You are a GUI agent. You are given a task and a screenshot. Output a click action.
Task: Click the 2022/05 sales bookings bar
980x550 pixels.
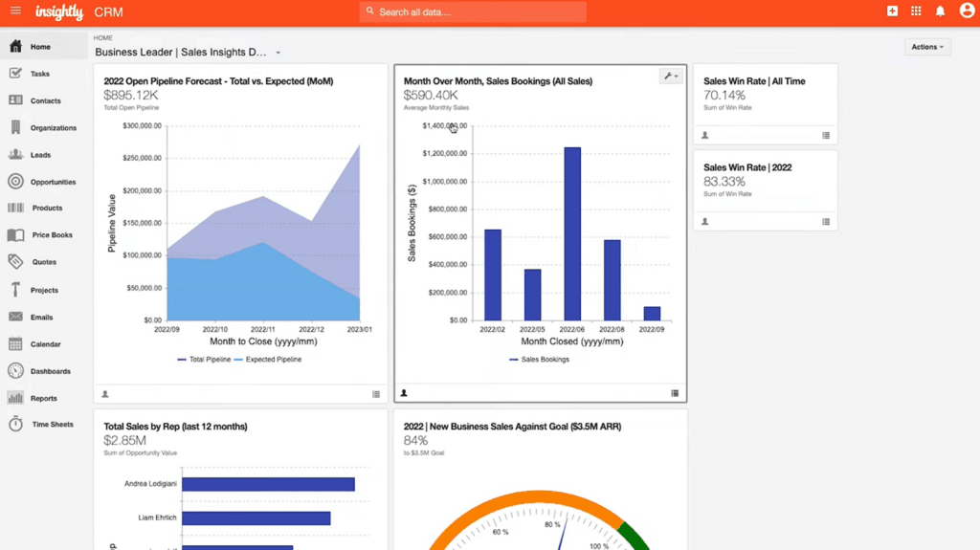532,295
